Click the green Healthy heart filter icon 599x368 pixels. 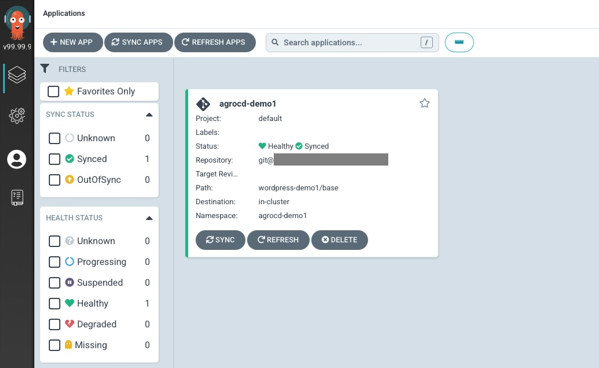pos(70,303)
